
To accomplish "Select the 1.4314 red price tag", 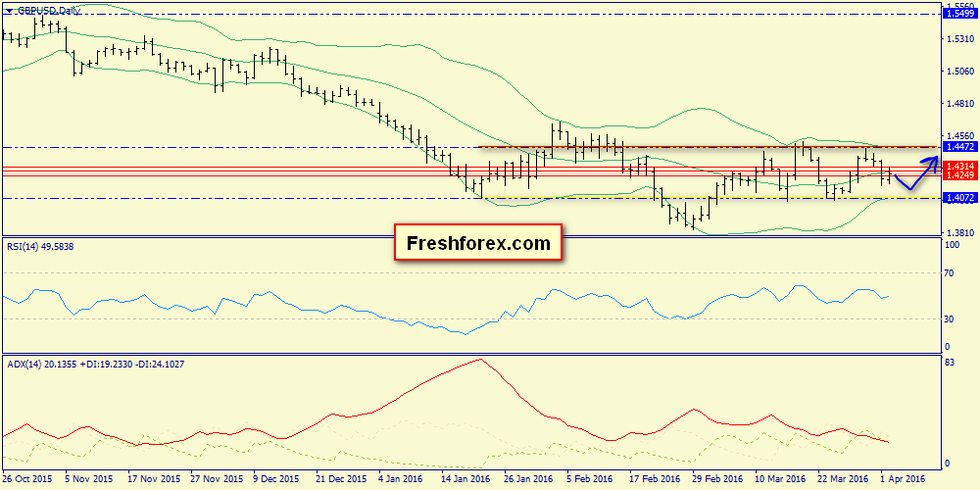I will [958, 166].
